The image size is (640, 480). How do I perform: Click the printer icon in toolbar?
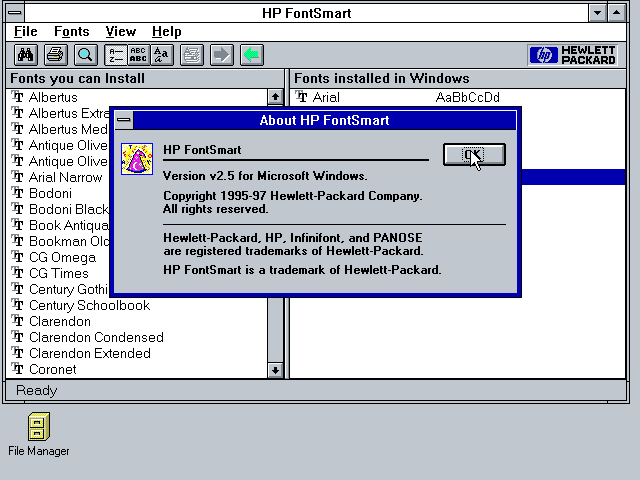click(56, 55)
